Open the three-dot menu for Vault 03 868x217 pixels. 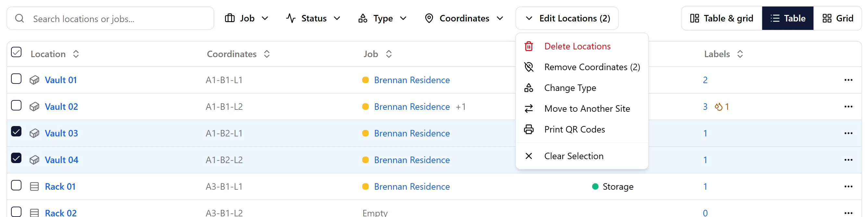[848, 134]
